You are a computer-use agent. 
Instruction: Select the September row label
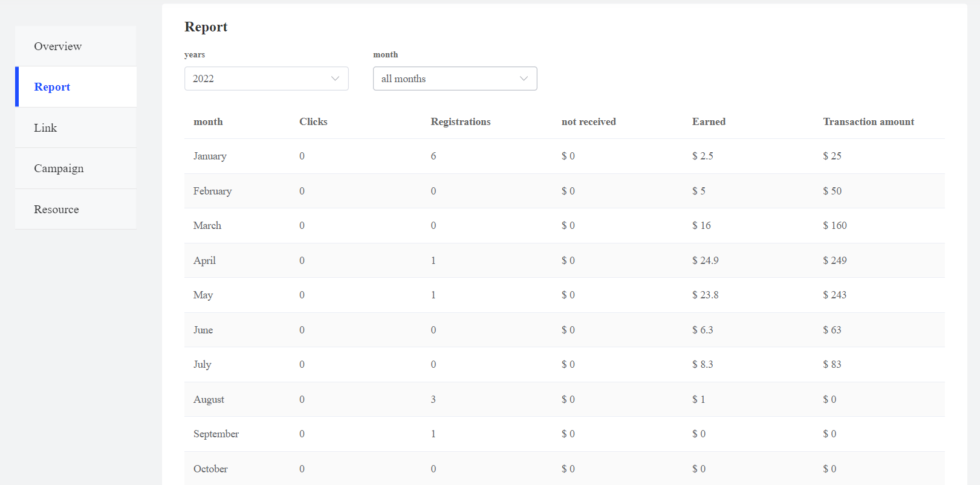click(216, 434)
